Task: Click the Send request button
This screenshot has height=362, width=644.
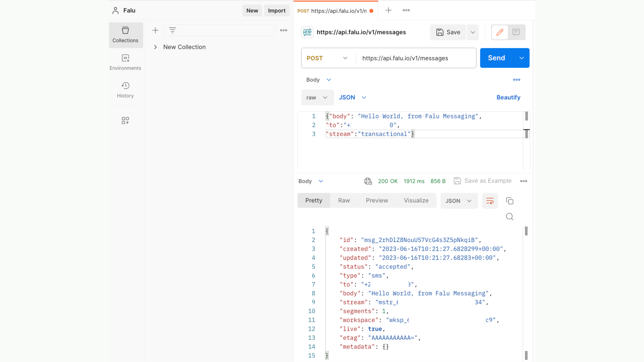Action: click(496, 58)
